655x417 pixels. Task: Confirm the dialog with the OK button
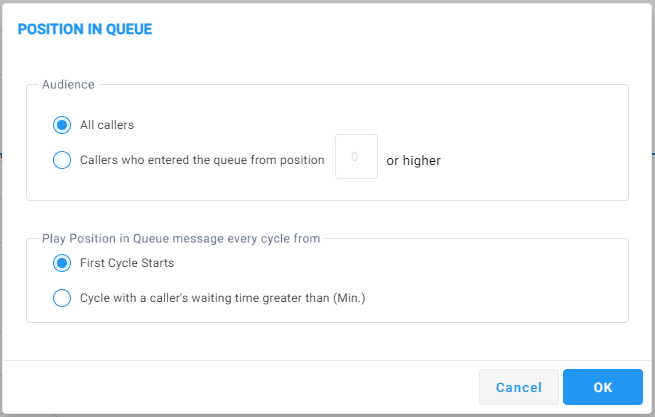point(602,387)
